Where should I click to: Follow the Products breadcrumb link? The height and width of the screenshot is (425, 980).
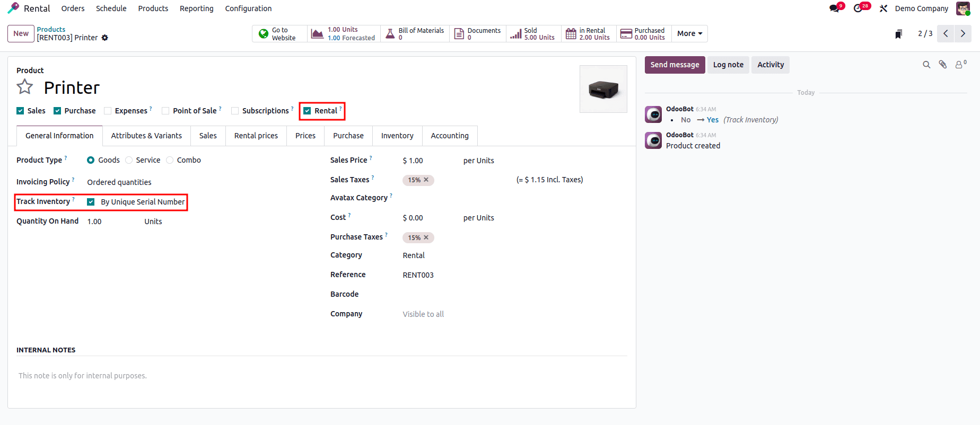tap(51, 29)
